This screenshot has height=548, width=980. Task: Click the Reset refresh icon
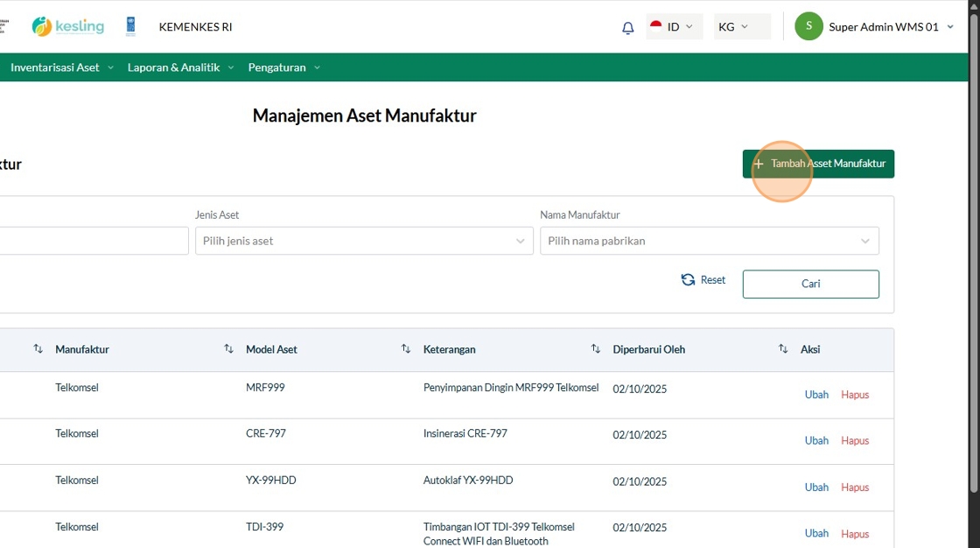click(689, 280)
